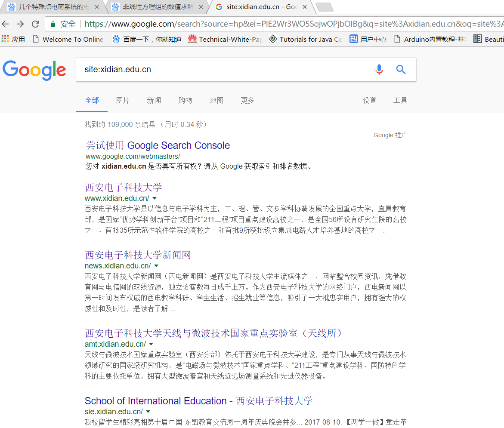
Task: Open 用户中心 bookmark
Action: coord(368,39)
